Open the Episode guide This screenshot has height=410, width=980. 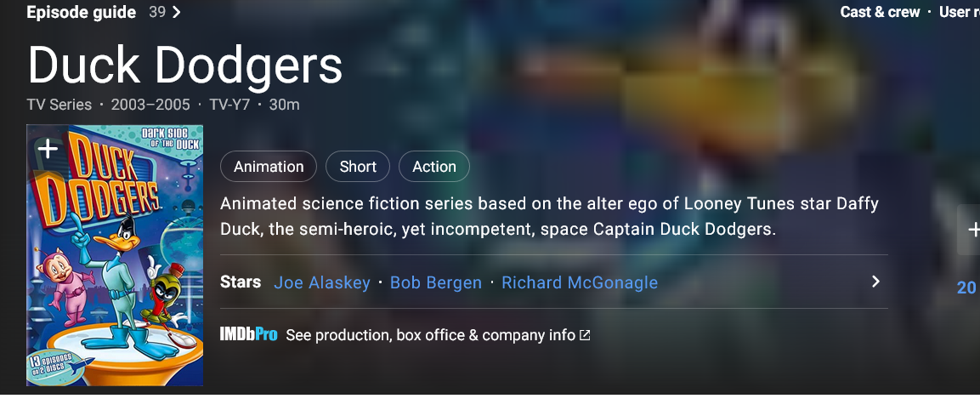[x=82, y=12]
